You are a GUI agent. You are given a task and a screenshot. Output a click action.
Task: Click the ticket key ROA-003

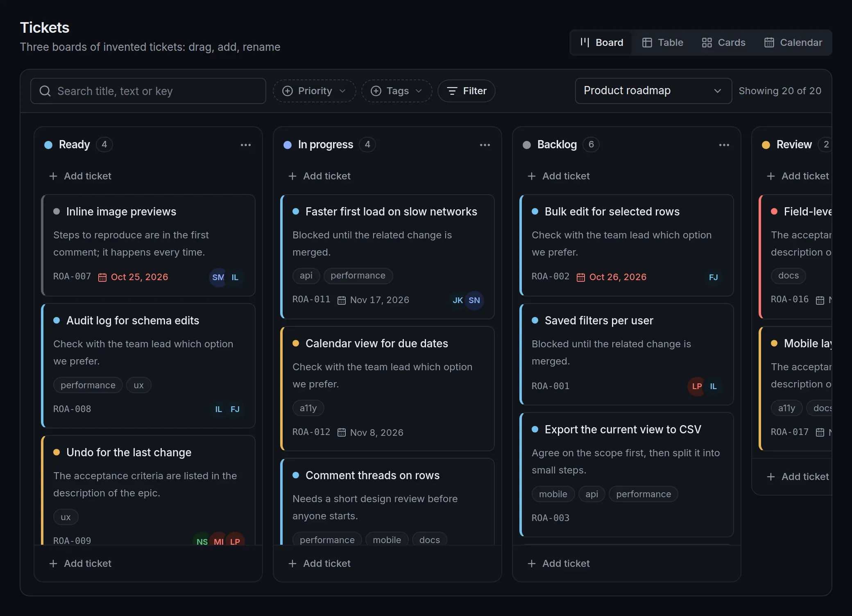[551, 518]
